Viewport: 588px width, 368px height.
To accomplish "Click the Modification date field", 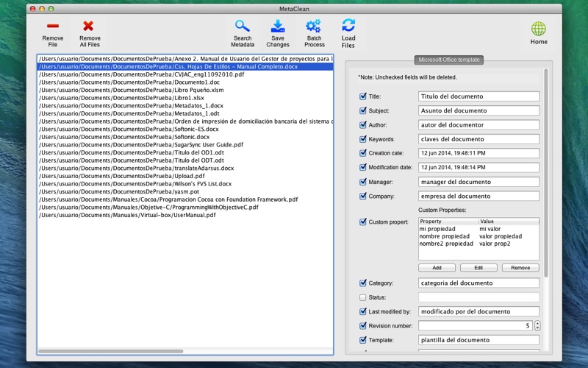I will (x=478, y=167).
